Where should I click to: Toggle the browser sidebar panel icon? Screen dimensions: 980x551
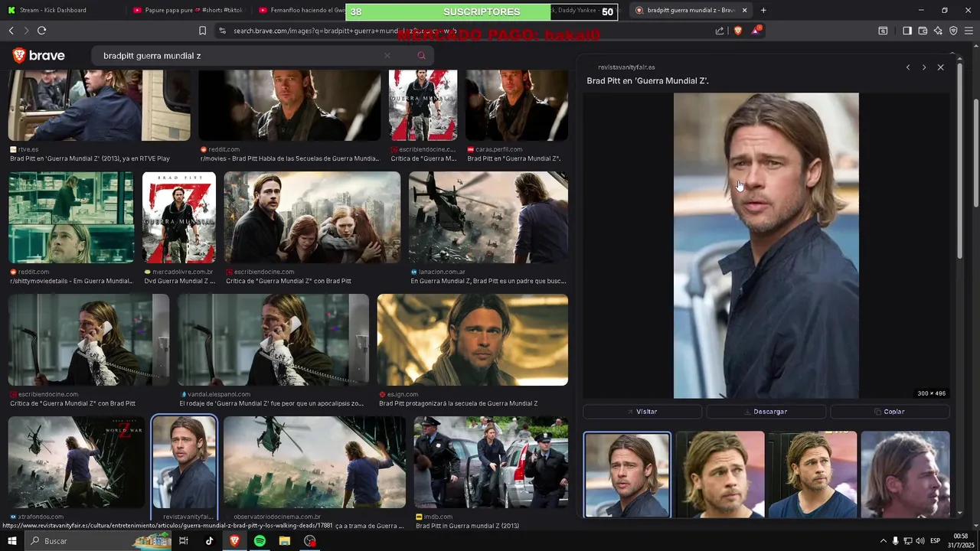tap(907, 31)
